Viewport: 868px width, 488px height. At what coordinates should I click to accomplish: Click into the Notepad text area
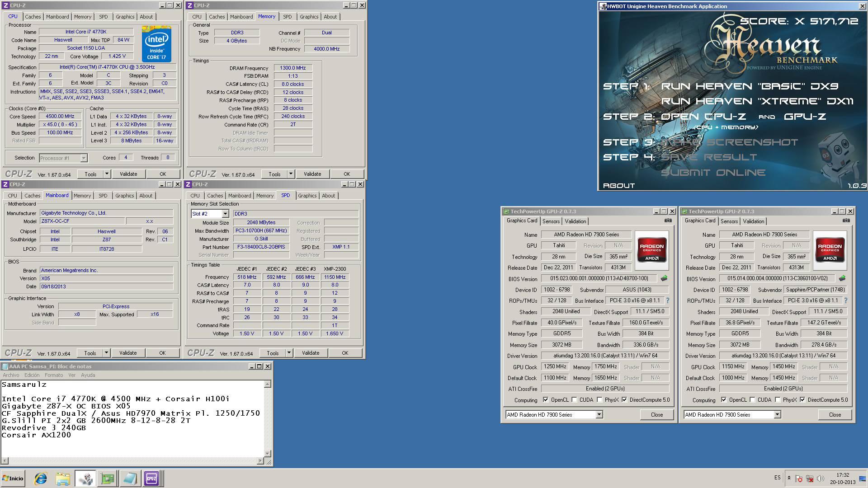(x=132, y=418)
